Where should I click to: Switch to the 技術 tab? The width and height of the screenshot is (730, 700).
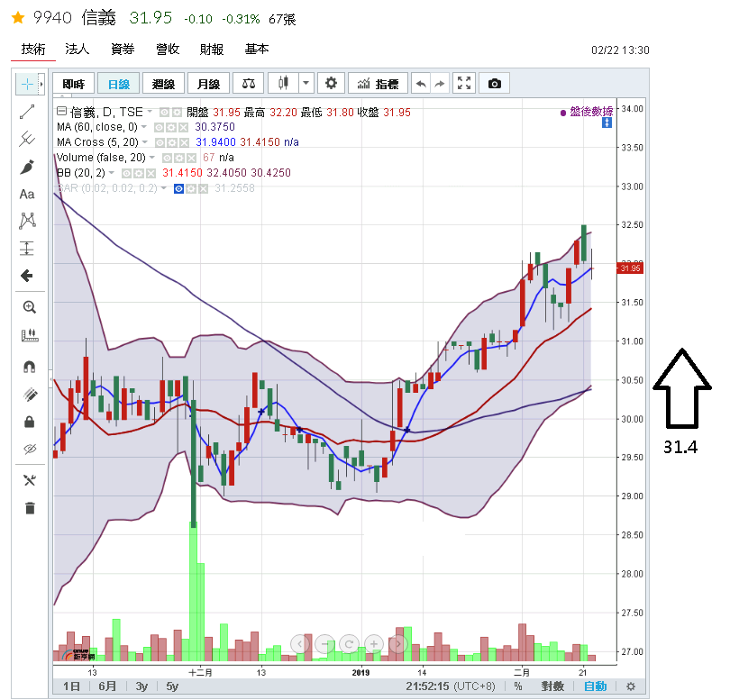coord(33,50)
